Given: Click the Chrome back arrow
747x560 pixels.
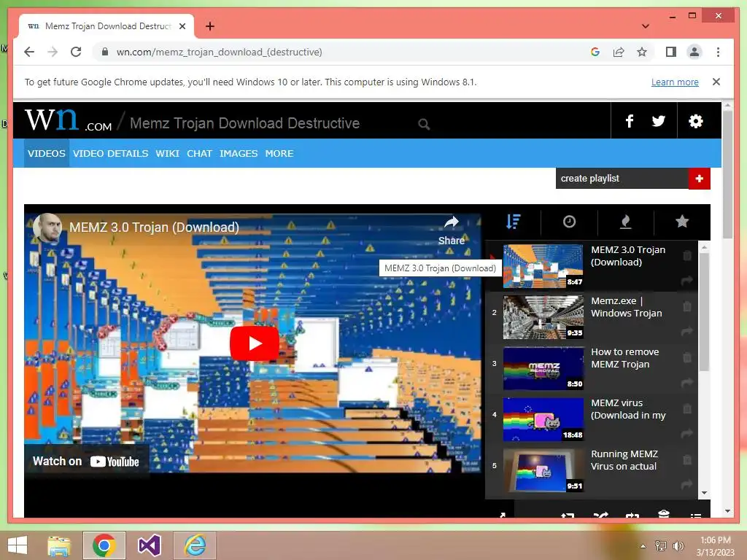Looking at the screenshot, I should click(29, 52).
